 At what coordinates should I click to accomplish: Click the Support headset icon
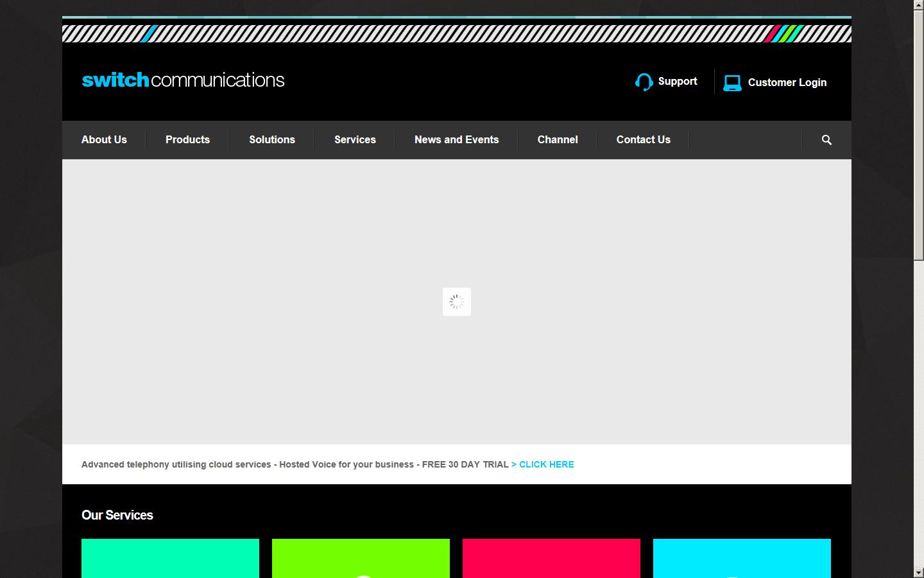(x=643, y=82)
